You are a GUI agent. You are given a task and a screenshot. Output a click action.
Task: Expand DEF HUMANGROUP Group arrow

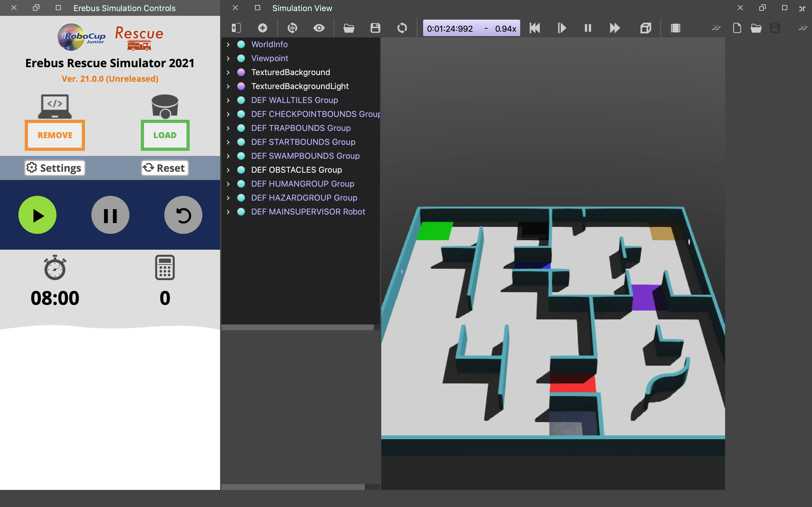click(x=228, y=184)
